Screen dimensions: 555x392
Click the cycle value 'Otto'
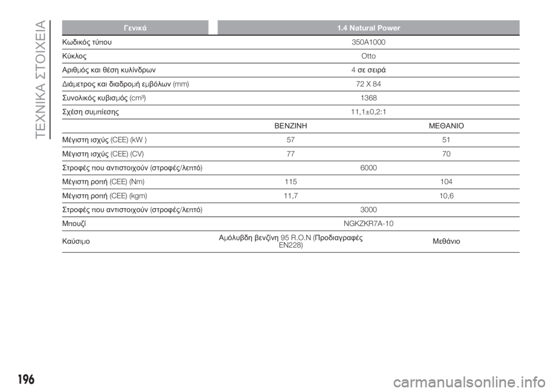tap(368, 56)
